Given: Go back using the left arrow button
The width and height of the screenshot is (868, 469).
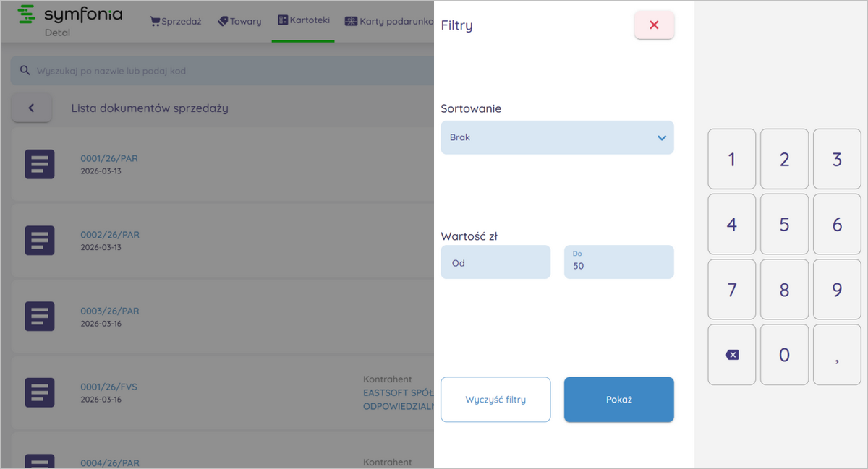Looking at the screenshot, I should pyautogui.click(x=32, y=108).
